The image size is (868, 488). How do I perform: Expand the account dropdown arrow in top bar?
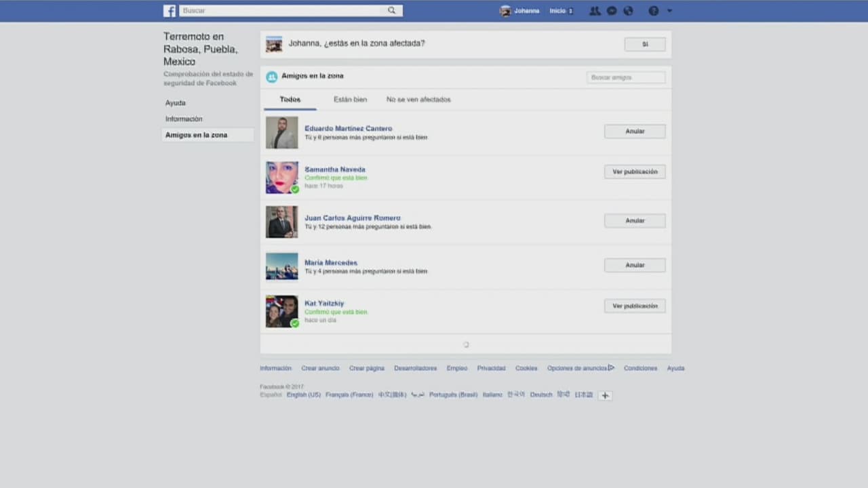670,11
